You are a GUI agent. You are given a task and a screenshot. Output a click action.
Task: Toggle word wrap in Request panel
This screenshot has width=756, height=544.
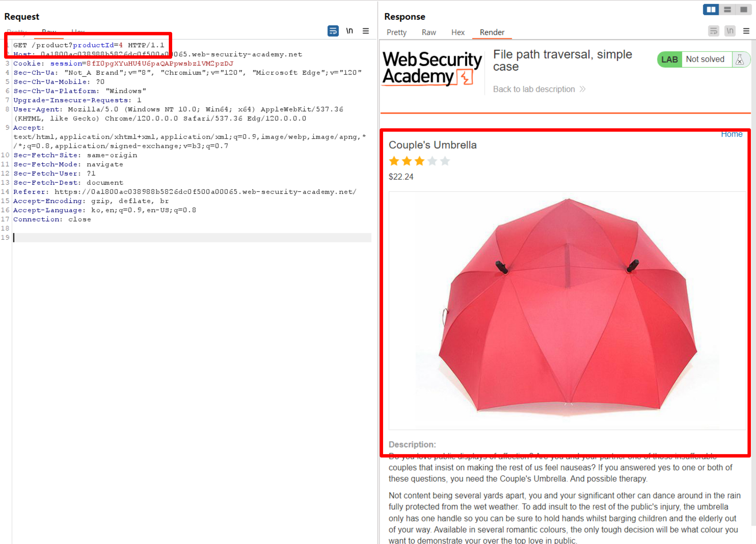click(333, 31)
